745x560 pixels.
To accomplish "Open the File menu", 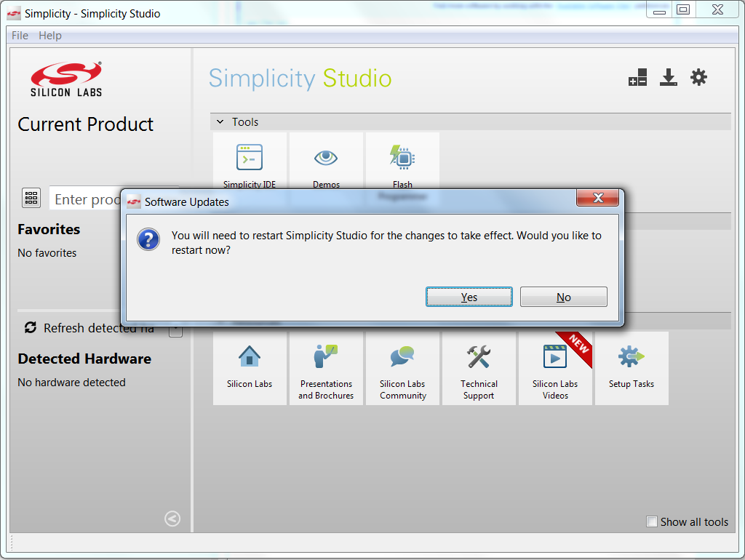I will coord(20,36).
